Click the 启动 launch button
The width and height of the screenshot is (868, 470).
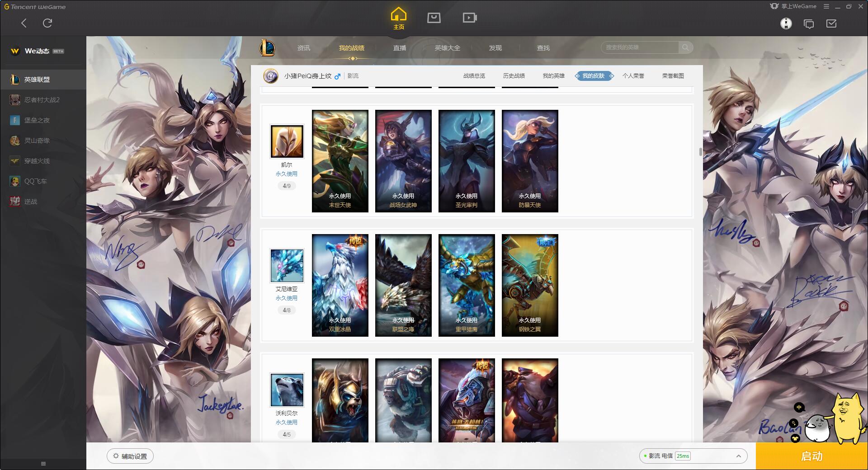811,456
